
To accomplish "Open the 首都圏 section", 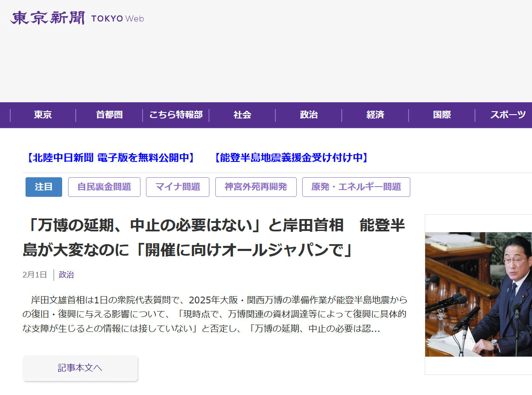I will click(109, 115).
